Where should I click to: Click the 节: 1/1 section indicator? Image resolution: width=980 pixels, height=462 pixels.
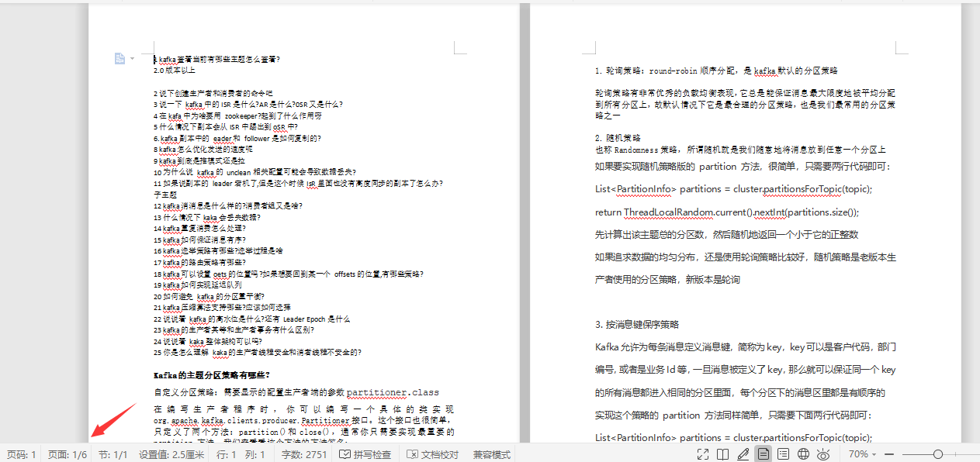[113, 454]
